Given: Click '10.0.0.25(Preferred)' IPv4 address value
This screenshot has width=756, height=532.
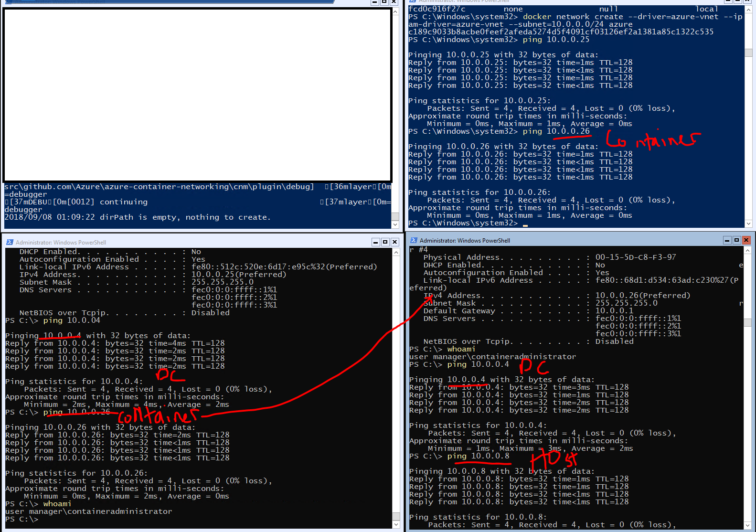Looking at the screenshot, I should pyautogui.click(x=239, y=275).
